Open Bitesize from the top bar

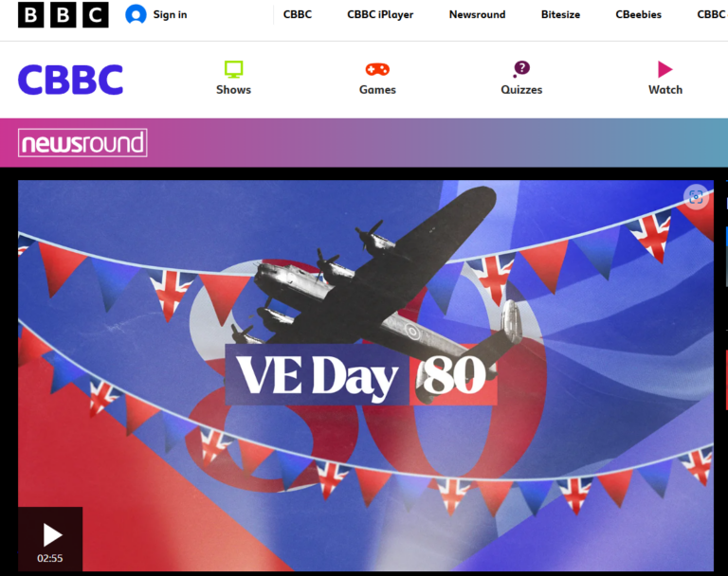pyautogui.click(x=560, y=15)
